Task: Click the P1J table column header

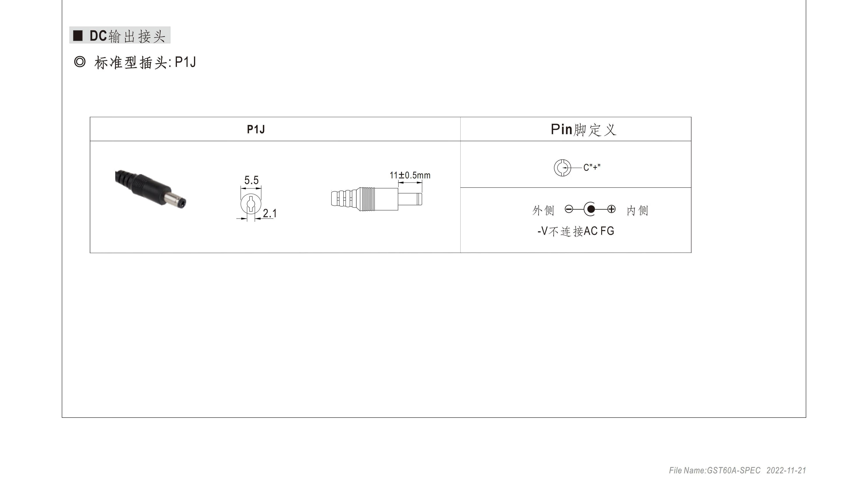Action: [256, 129]
